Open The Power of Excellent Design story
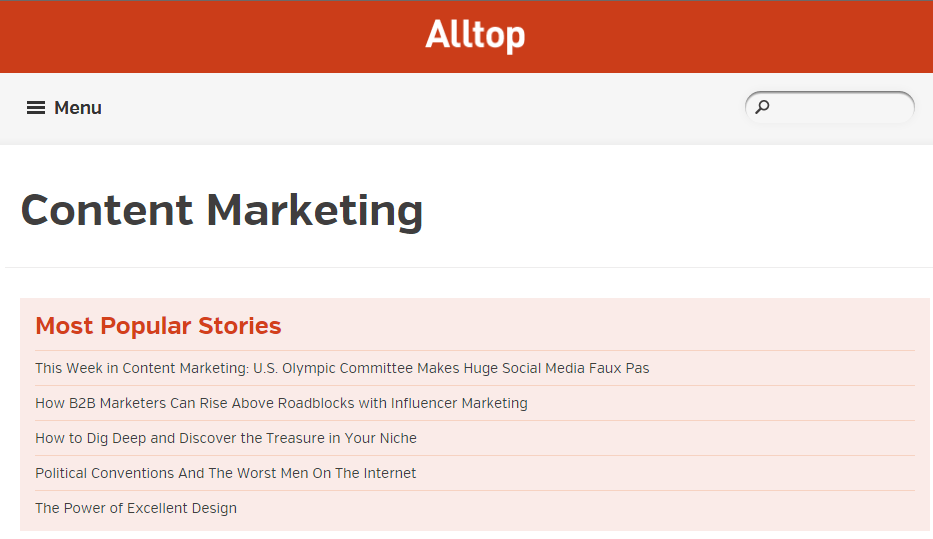The width and height of the screenshot is (933, 539). pos(136,509)
